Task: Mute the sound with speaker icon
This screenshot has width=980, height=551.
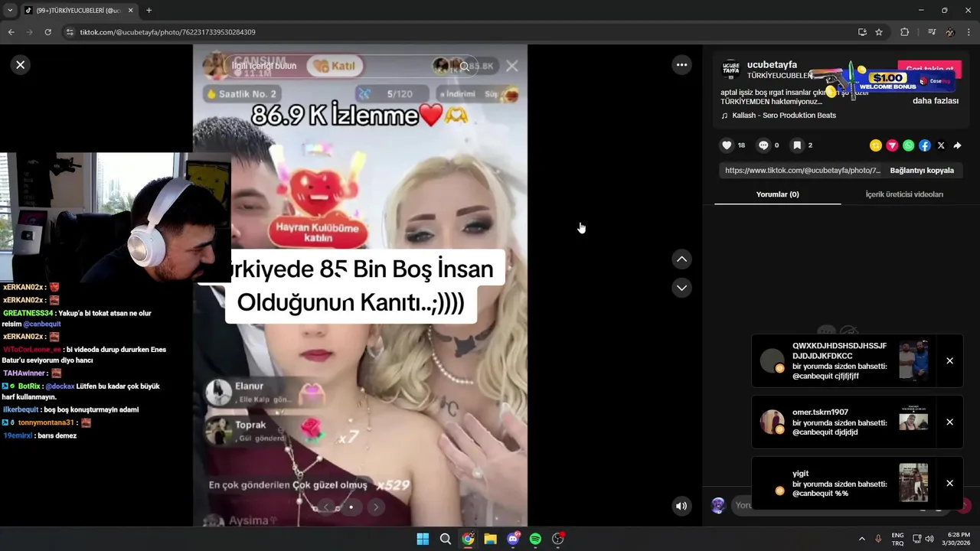Action: pyautogui.click(x=681, y=506)
